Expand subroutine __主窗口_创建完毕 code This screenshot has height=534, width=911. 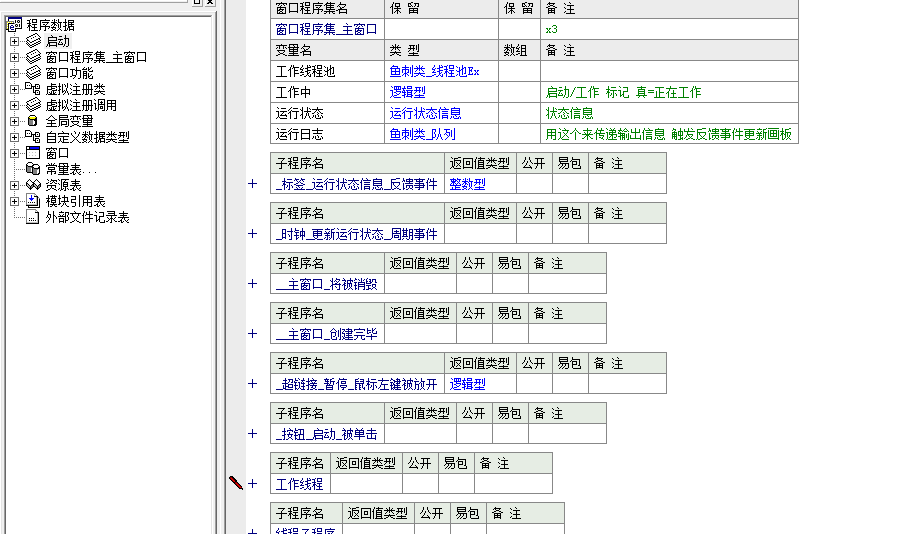[252, 334]
